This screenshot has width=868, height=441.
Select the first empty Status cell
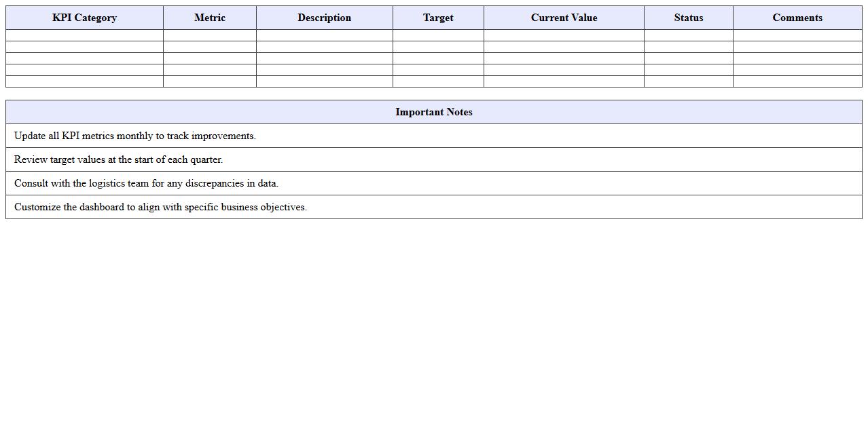point(688,34)
